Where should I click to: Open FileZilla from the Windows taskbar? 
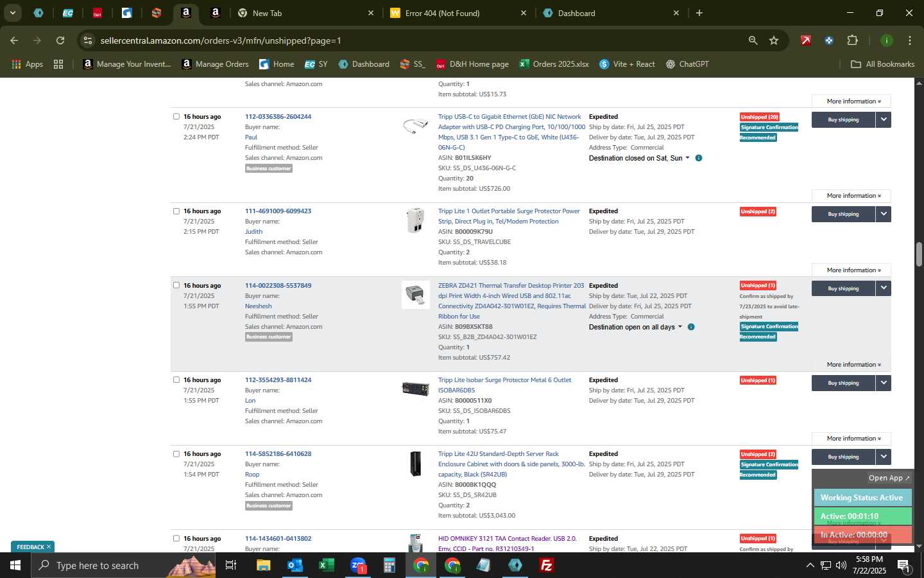pyautogui.click(x=547, y=565)
